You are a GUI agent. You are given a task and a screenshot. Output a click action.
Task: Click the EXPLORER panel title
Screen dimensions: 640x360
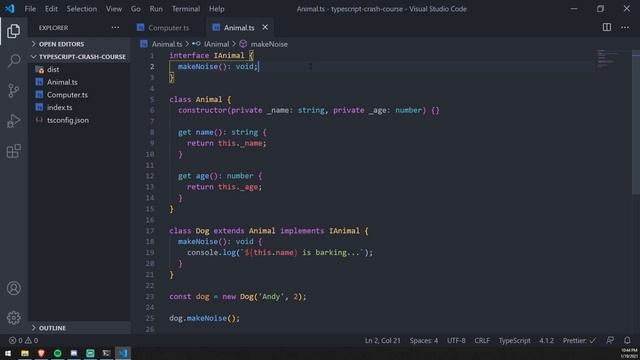tap(53, 28)
